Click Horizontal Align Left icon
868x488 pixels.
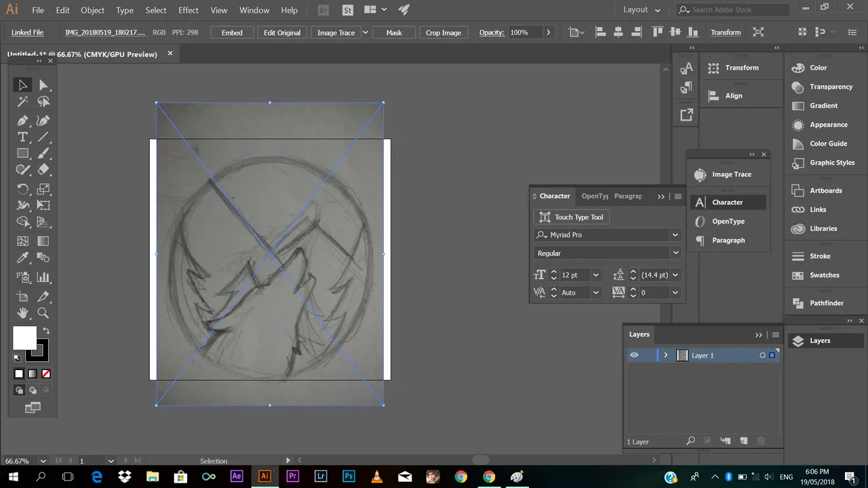pyautogui.click(x=601, y=33)
